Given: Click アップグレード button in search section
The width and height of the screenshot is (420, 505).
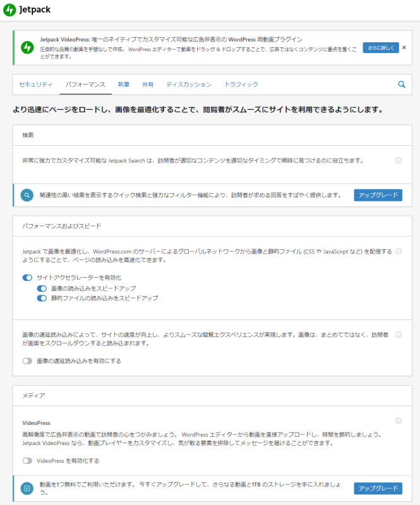Looking at the screenshot, I should coord(378,195).
